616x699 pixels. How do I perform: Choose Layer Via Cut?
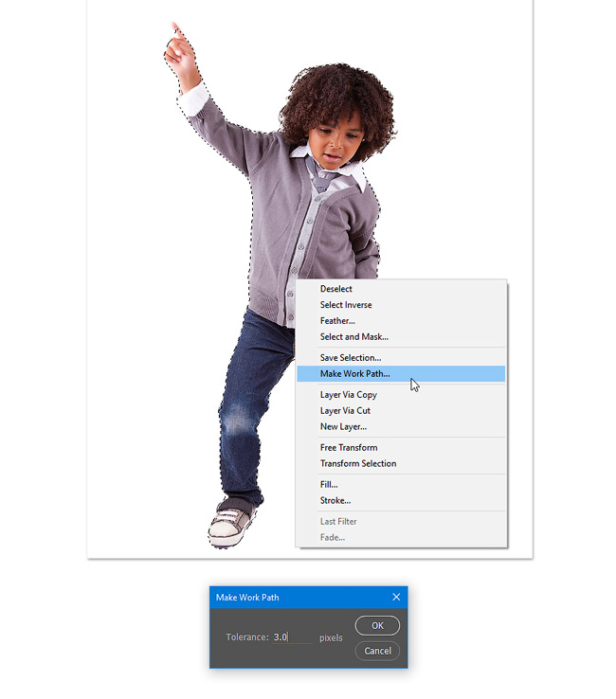[x=401, y=411]
